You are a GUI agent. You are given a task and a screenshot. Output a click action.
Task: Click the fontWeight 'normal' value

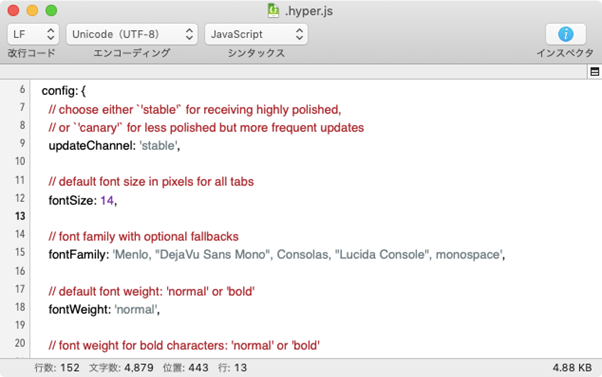(x=136, y=309)
